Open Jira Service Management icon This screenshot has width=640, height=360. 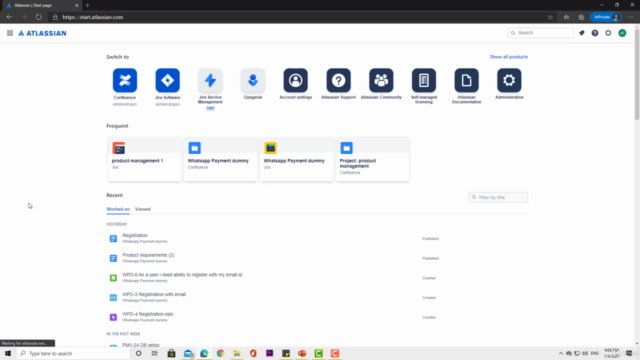210,80
